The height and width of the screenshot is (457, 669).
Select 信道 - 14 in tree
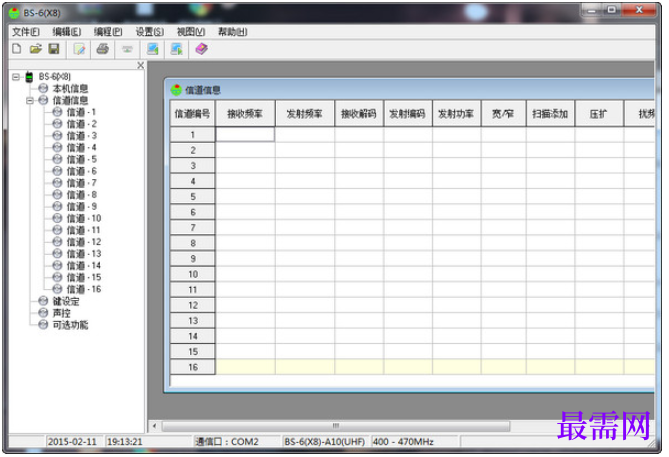tap(84, 266)
